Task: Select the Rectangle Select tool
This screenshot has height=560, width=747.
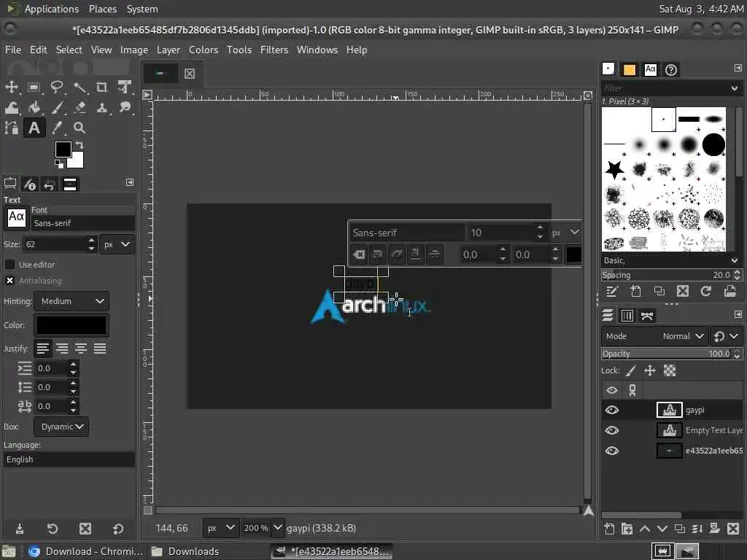Action: [x=34, y=87]
